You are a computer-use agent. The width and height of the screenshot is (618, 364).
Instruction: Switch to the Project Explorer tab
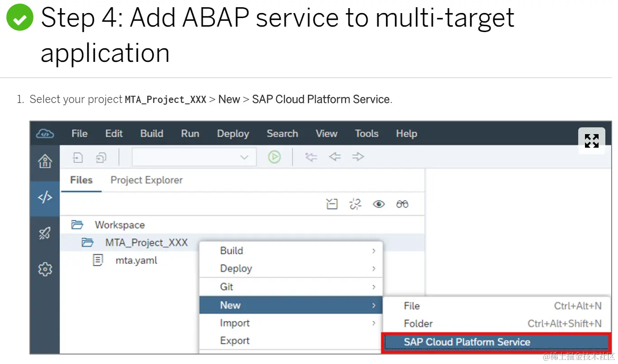(146, 180)
